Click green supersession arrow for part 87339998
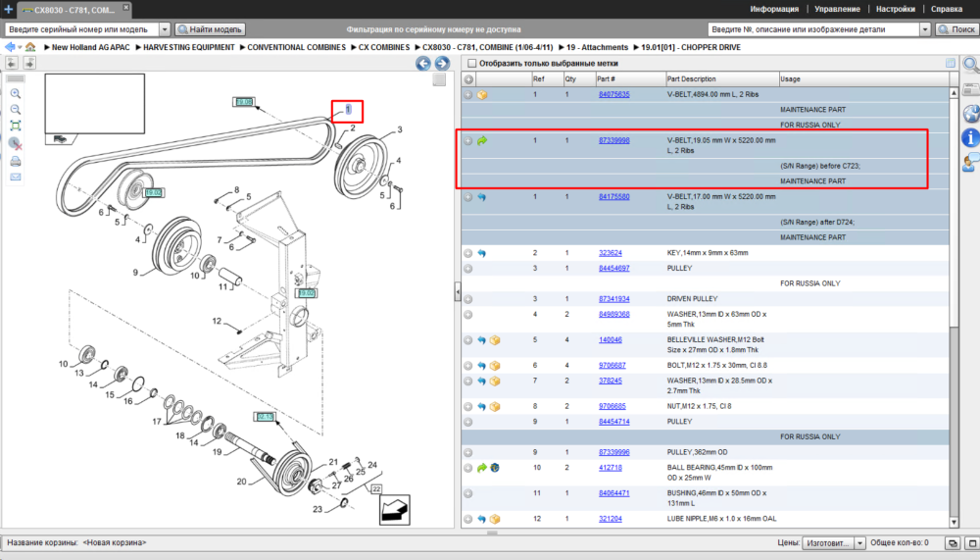980x560 pixels. click(x=482, y=141)
